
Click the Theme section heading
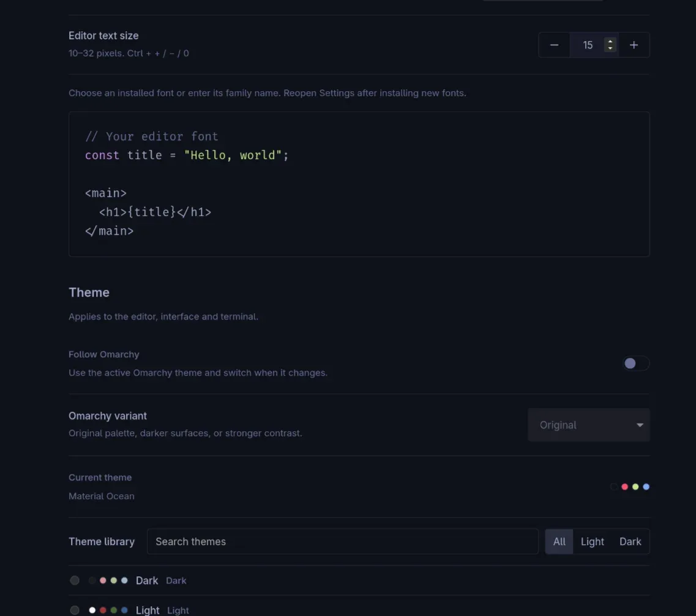(x=89, y=292)
